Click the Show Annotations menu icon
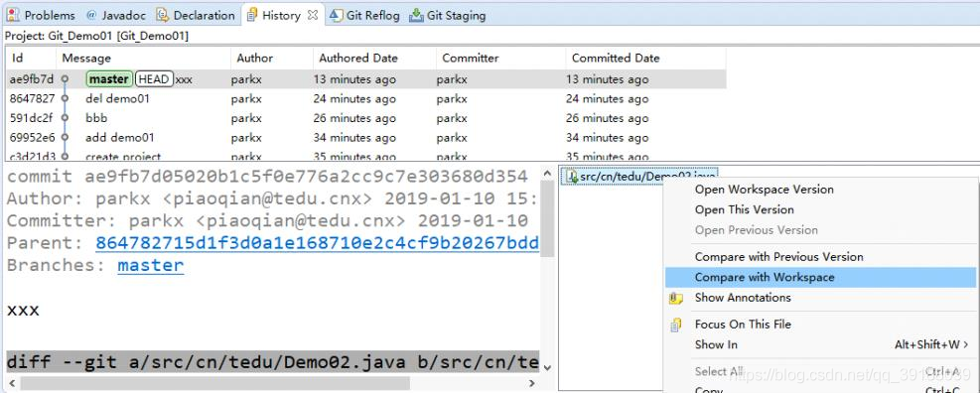The width and height of the screenshot is (980, 393). 675,298
